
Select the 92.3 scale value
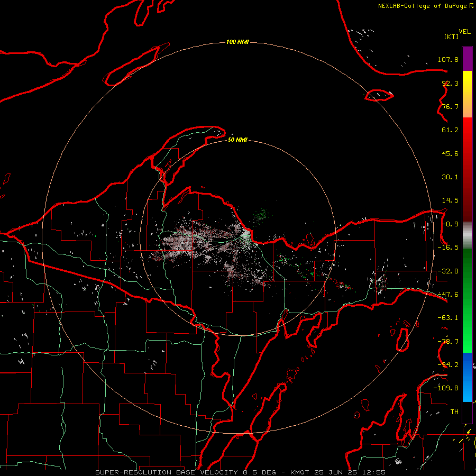(450, 83)
